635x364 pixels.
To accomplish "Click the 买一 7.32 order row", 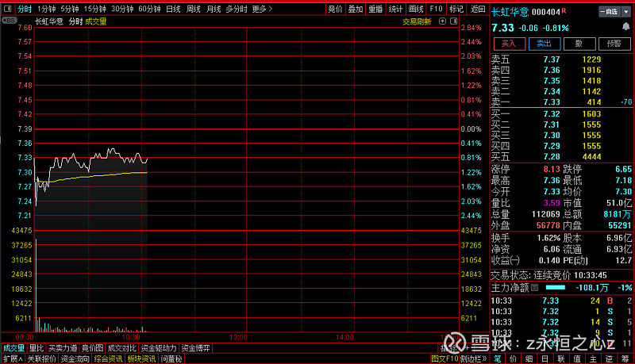I will [x=562, y=114].
